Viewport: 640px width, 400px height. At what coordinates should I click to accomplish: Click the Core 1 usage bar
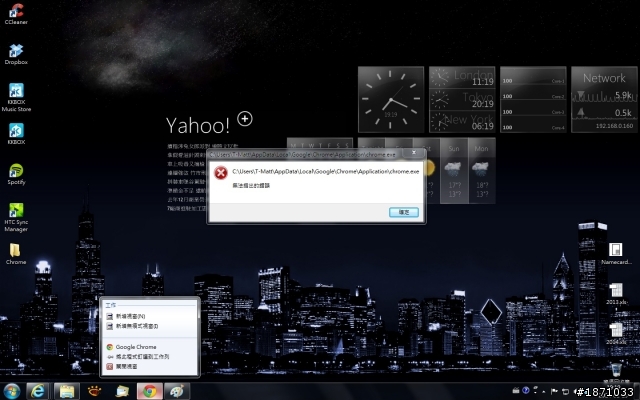click(533, 81)
